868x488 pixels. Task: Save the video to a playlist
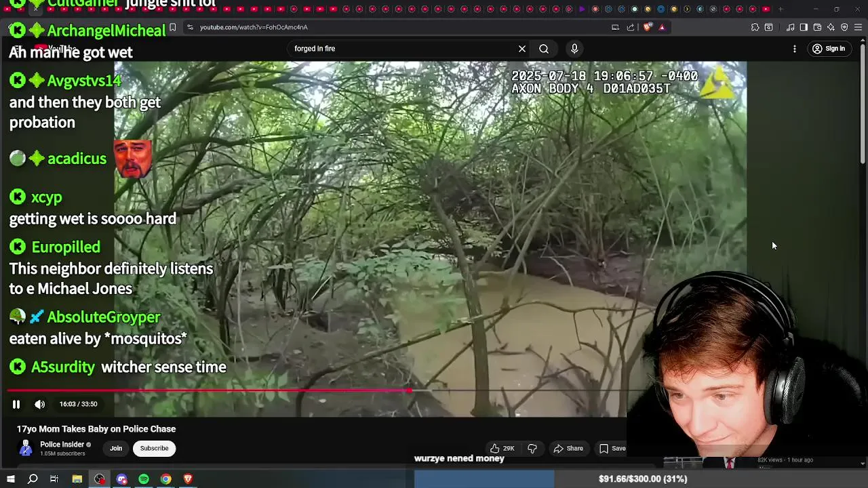pyautogui.click(x=612, y=448)
